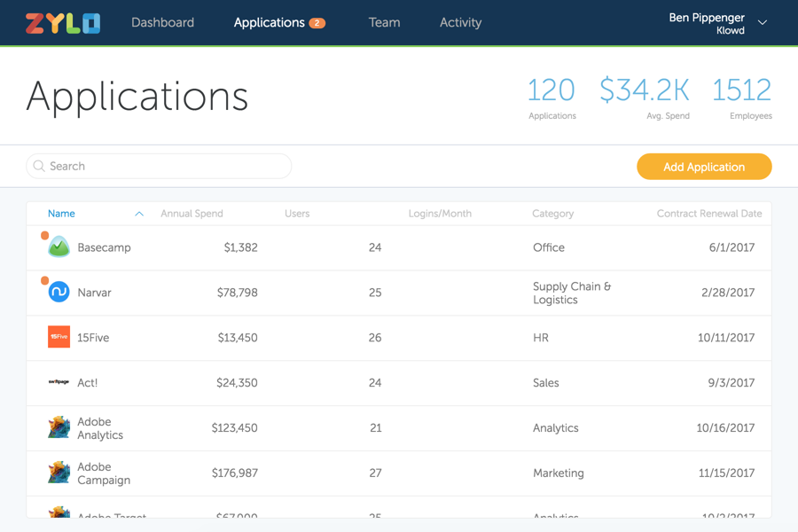The width and height of the screenshot is (798, 532).
Task: Sort by Annual Spend column header
Action: click(192, 214)
